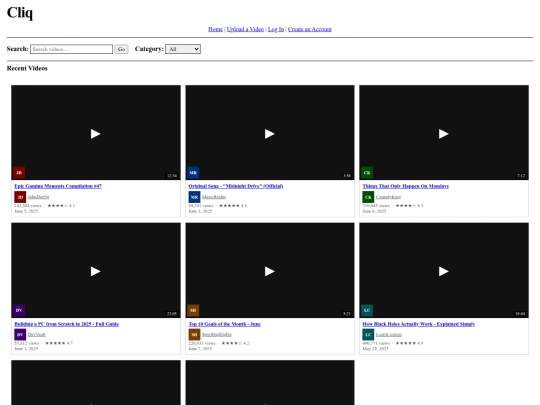Open Building a PC from Scratch title link
540x405 pixels.
(x=66, y=324)
